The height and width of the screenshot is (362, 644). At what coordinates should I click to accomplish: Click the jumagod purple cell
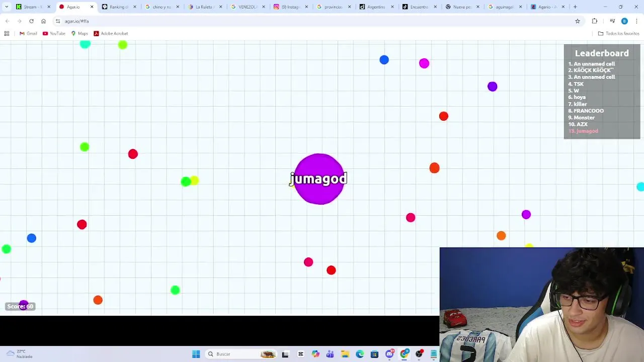(319, 179)
